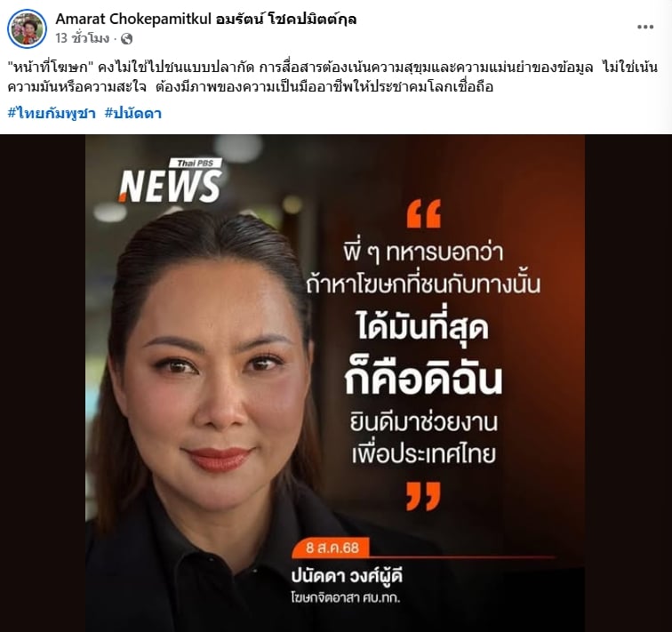Click the โฆษกจิตอาสา ศบ.ทก. subtitle text

pos(346,597)
